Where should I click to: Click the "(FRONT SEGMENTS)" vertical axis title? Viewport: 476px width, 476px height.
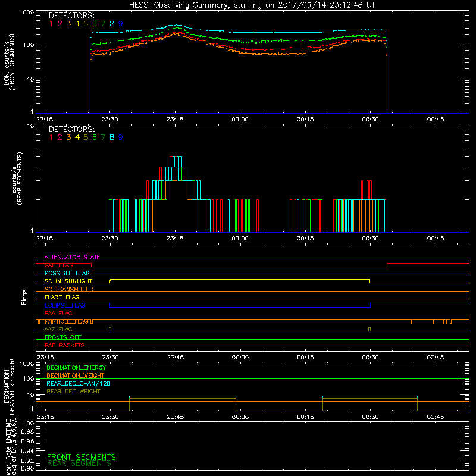[12, 62]
